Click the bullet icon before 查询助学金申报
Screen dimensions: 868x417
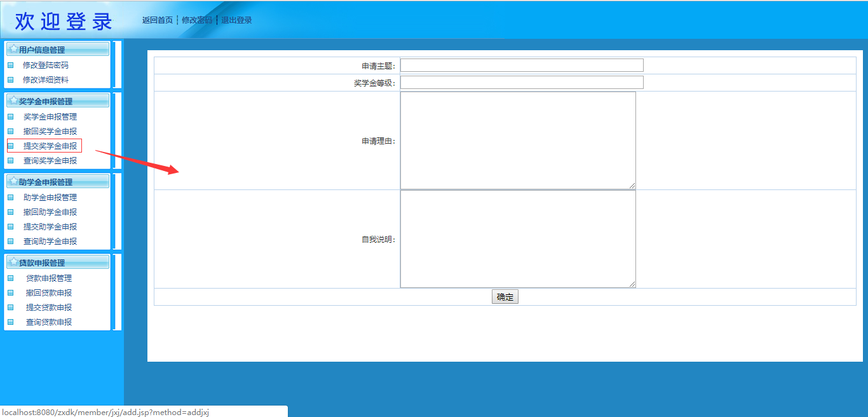pyautogui.click(x=10, y=242)
